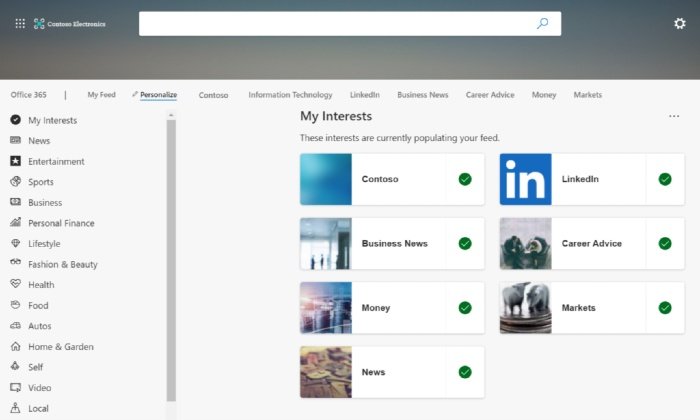Open the LinkedIn tab
700x420 pixels.
click(365, 95)
